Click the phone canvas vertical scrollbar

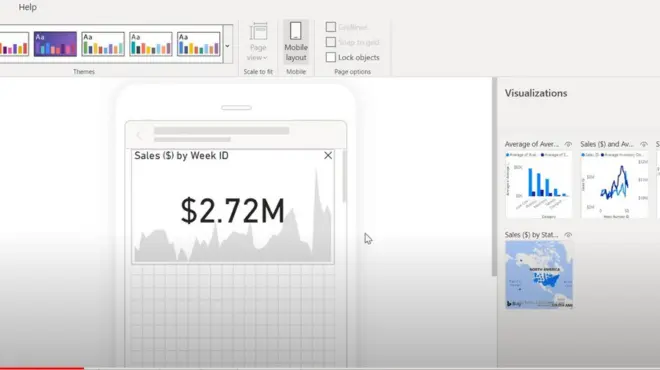[x=344, y=177]
